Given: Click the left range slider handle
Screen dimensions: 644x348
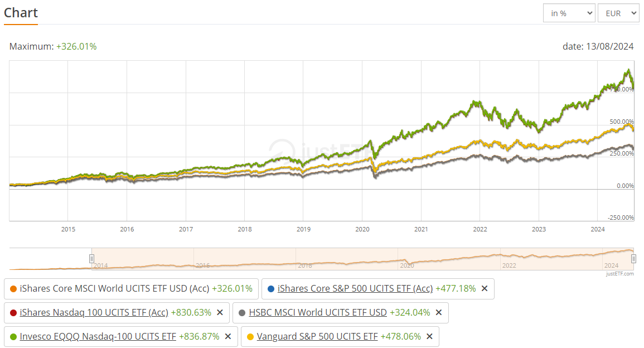Looking at the screenshot, I should 91,258.
